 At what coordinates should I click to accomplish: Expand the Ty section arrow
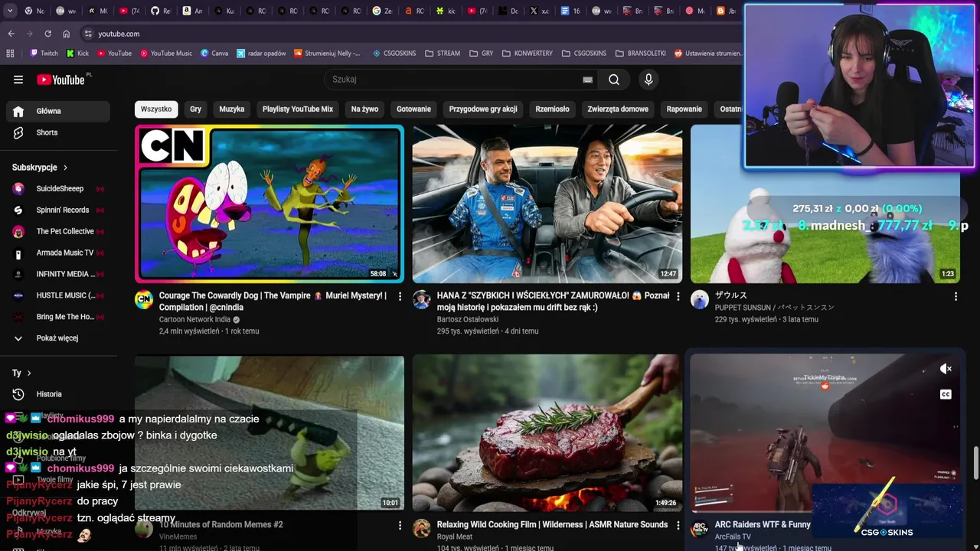tap(29, 373)
